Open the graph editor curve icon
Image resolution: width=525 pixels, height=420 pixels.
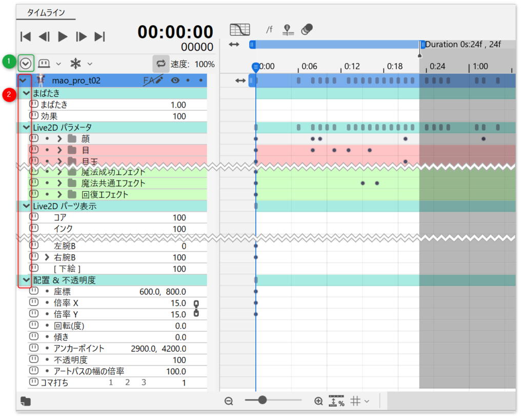point(239,29)
